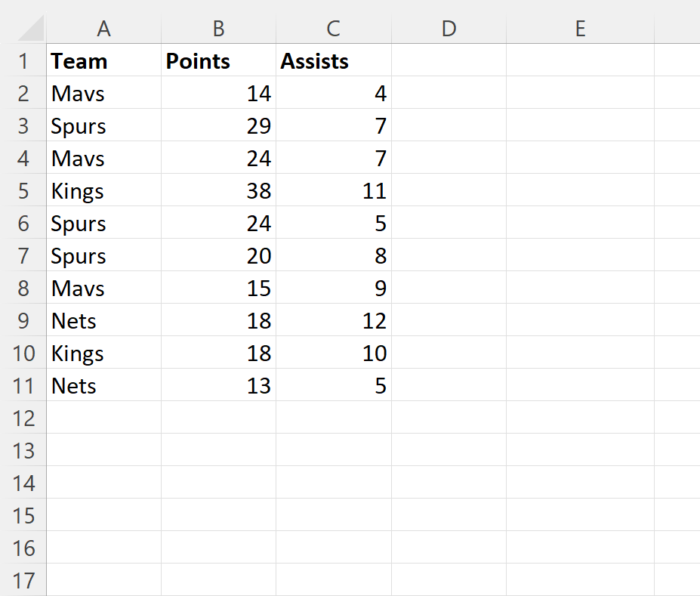This screenshot has width=700, height=596.
Task: Select the Kings cell in row 5
Action: click(x=104, y=191)
